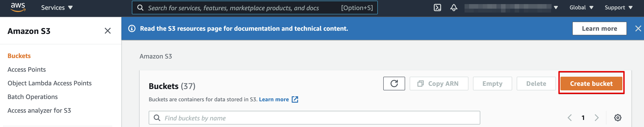Expand the Support menu
The width and height of the screenshot is (644, 127).
click(618, 8)
